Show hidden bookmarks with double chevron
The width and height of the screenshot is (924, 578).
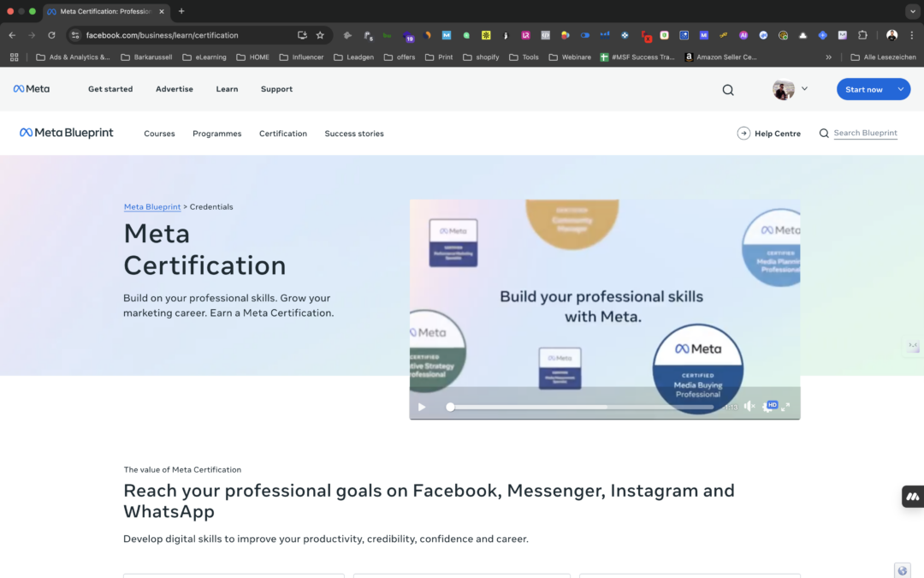[828, 57]
